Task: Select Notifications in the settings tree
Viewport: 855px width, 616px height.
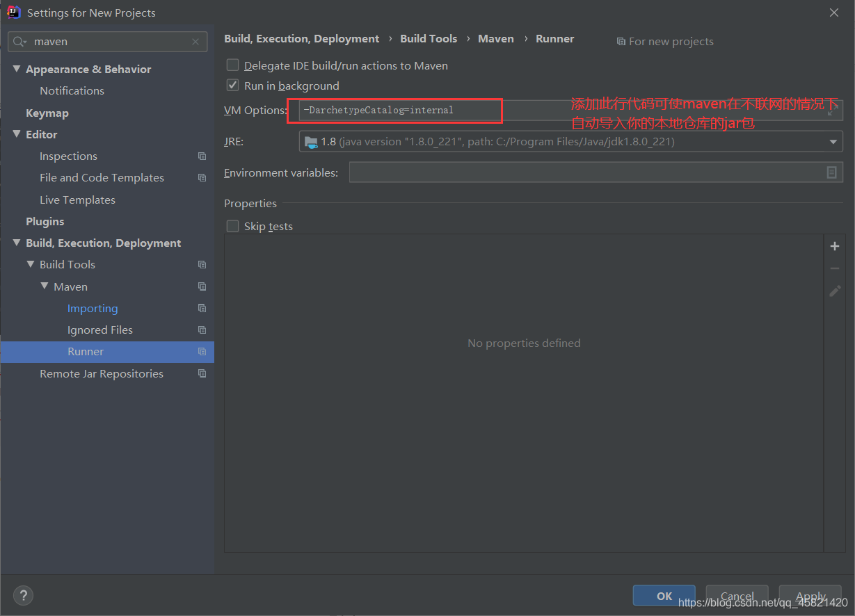Action: pyautogui.click(x=72, y=91)
